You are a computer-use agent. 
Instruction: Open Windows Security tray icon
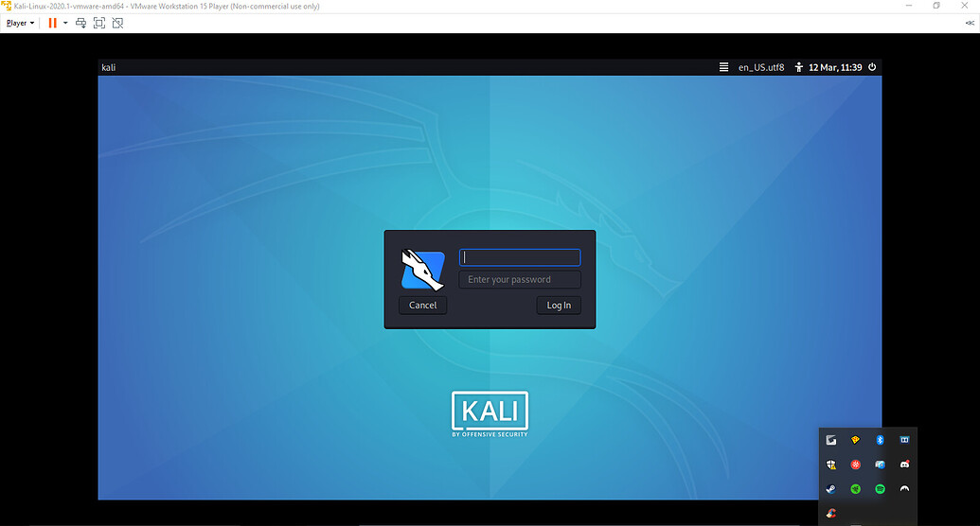click(x=830, y=465)
